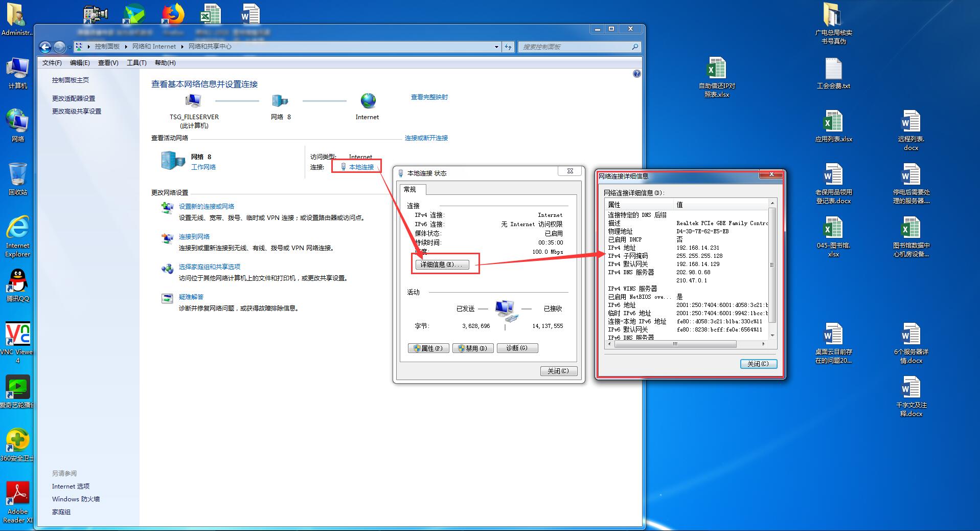Image resolution: width=980 pixels, height=531 pixels.
Task: Open the 疑难解答 troubleshooting link
Action: click(x=191, y=297)
